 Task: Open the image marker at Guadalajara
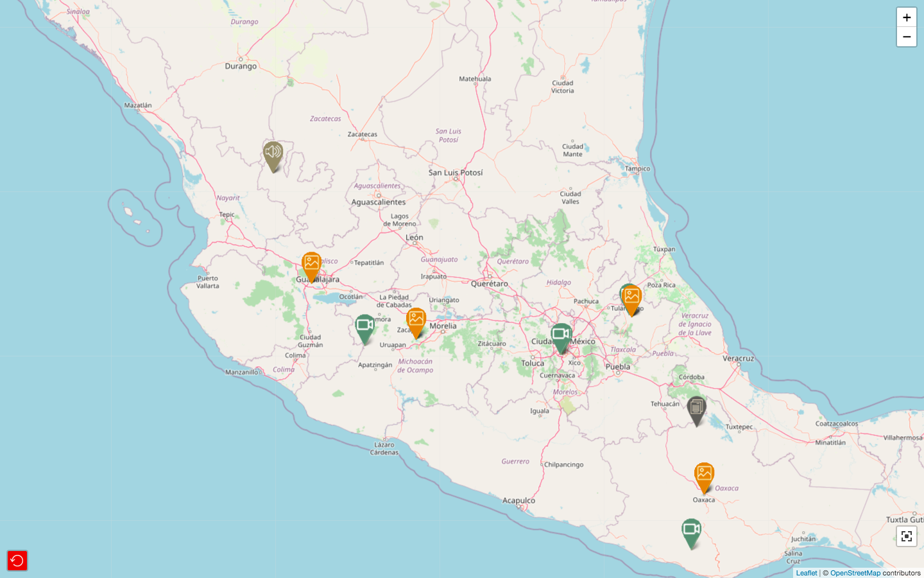click(311, 265)
